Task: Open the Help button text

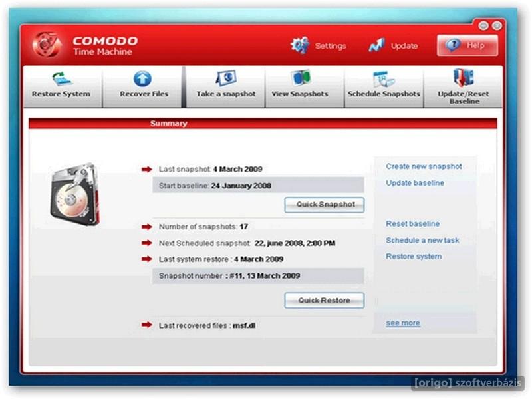Action: point(475,45)
